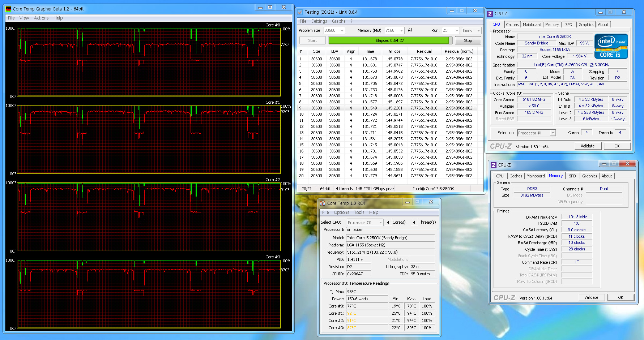644x340 pixels.
Task: Open the Problem size dropdown in LinX
Action: coord(342,31)
